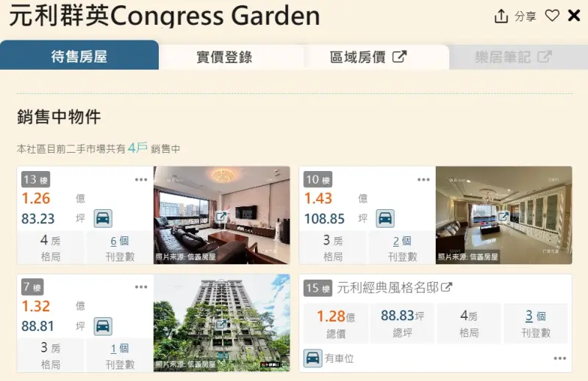588x381 pixels.
Task: Click the car parking icon on 13樓 listing
Action: click(x=103, y=219)
